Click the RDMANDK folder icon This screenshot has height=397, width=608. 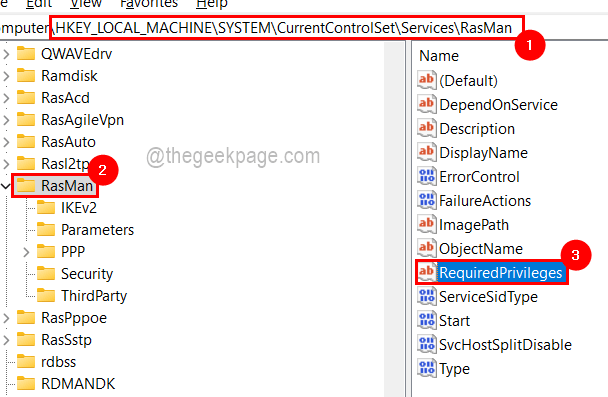(26, 383)
